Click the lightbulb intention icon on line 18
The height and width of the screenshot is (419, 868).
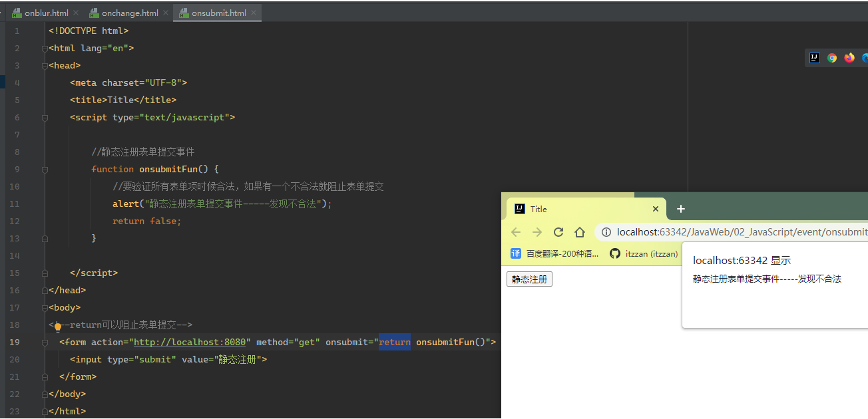click(x=58, y=327)
